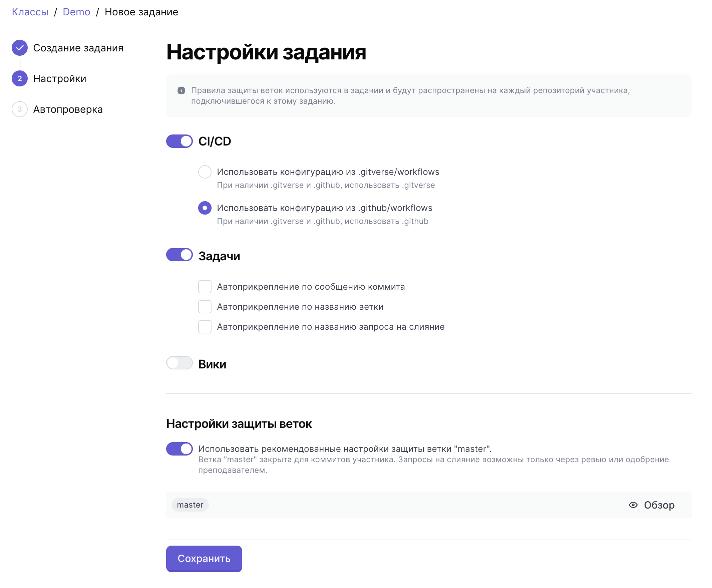This screenshot has width=712, height=588.
Task: Click the info icon in the notice banner
Action: coord(181,90)
